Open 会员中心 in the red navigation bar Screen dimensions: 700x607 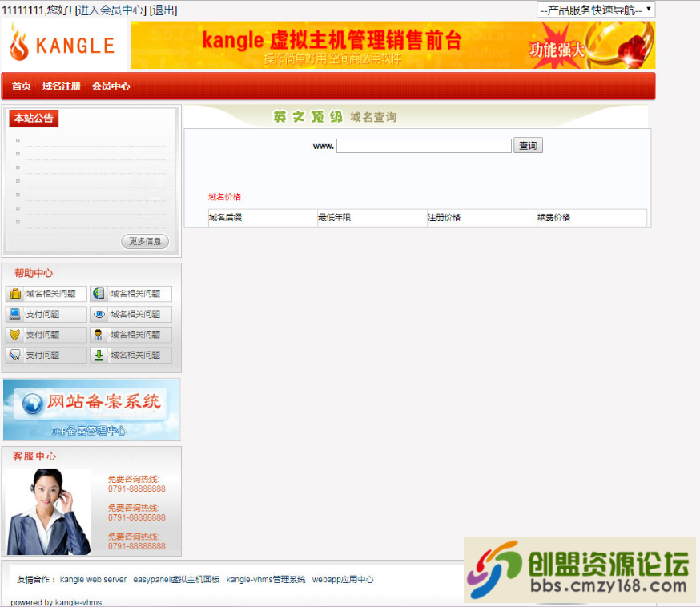pos(111,86)
